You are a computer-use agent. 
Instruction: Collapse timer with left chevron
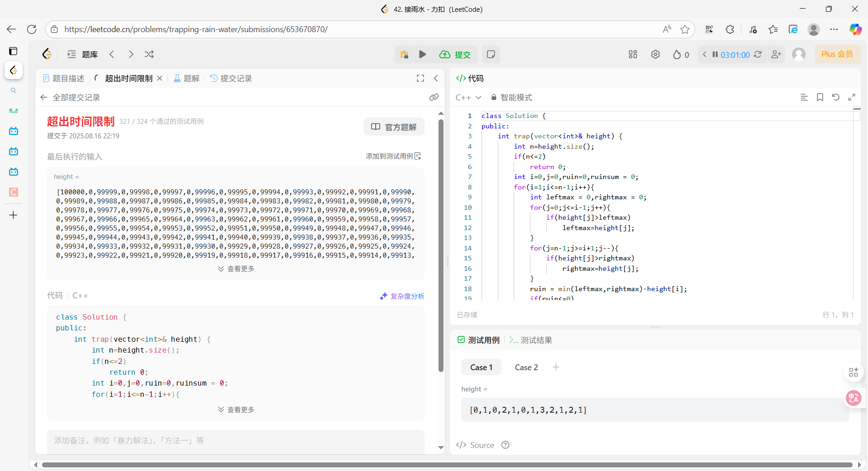point(704,54)
